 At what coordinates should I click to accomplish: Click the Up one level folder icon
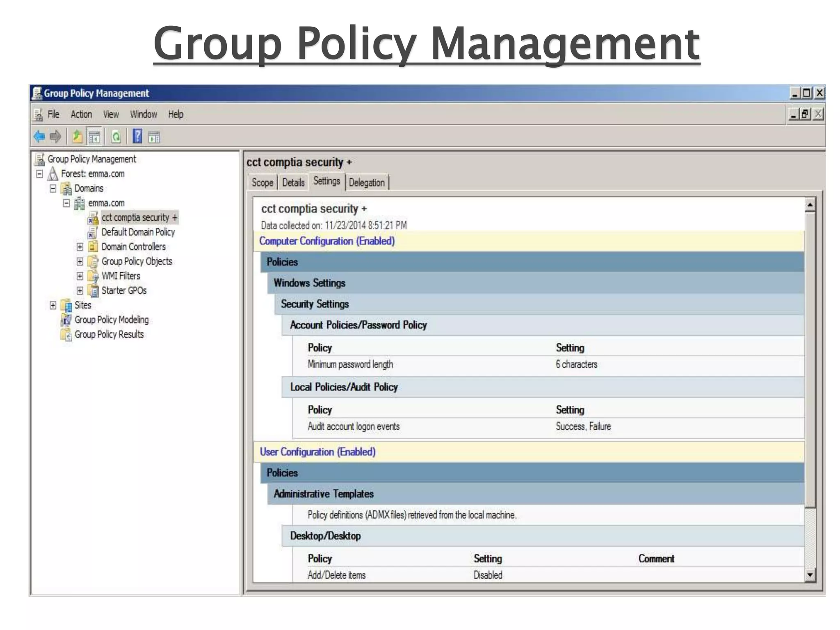click(77, 136)
